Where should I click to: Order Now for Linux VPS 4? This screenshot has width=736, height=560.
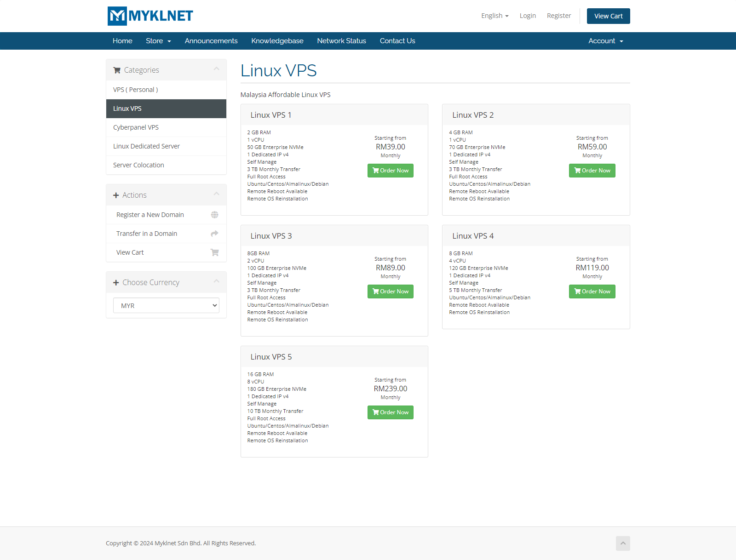(592, 291)
